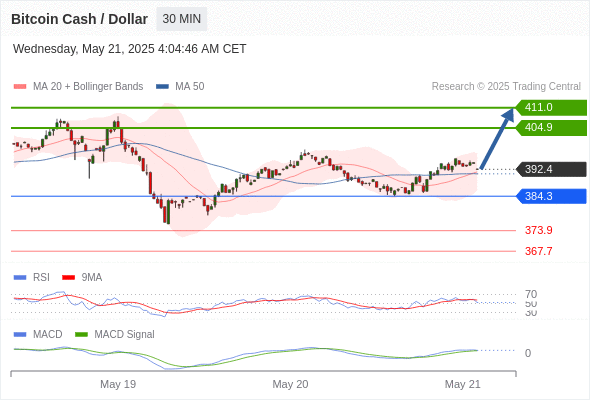Select the 404.9 green resistance label

click(551, 128)
